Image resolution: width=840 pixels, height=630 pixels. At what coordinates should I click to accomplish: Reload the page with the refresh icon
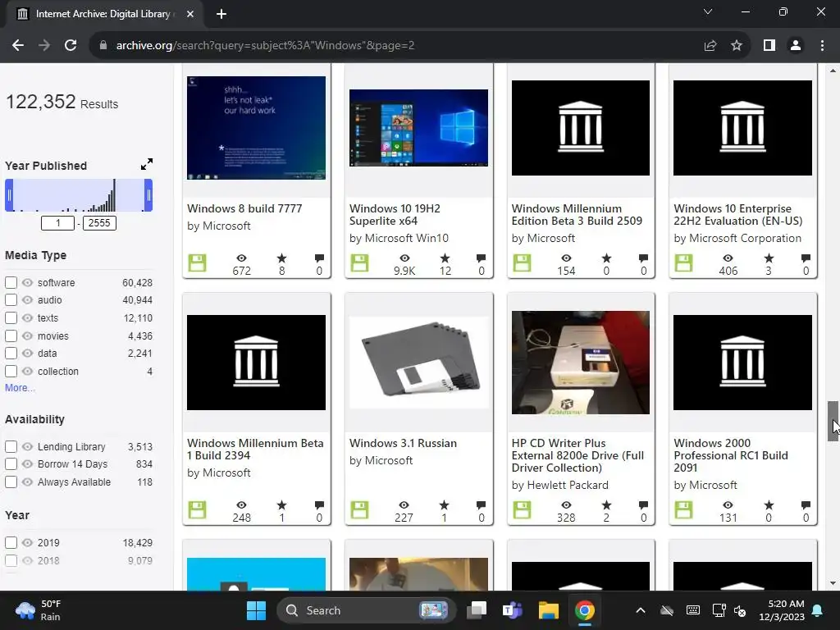point(71,45)
